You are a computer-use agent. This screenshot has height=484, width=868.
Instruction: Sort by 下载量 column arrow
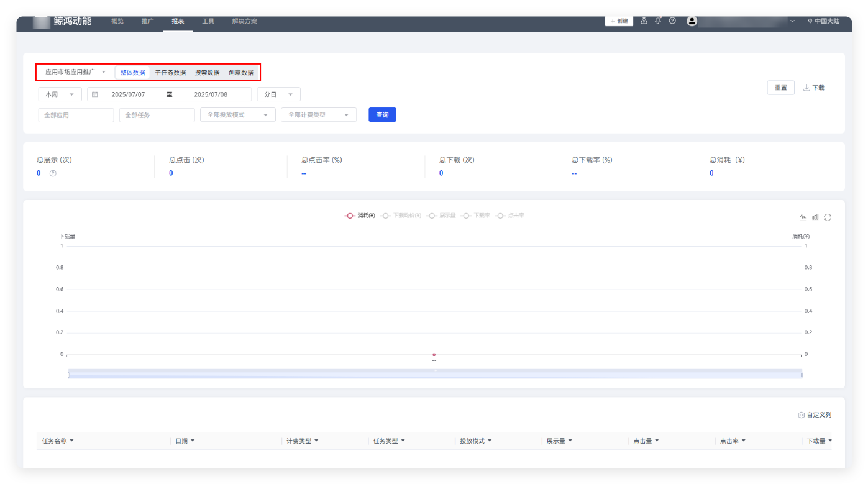pyautogui.click(x=830, y=441)
